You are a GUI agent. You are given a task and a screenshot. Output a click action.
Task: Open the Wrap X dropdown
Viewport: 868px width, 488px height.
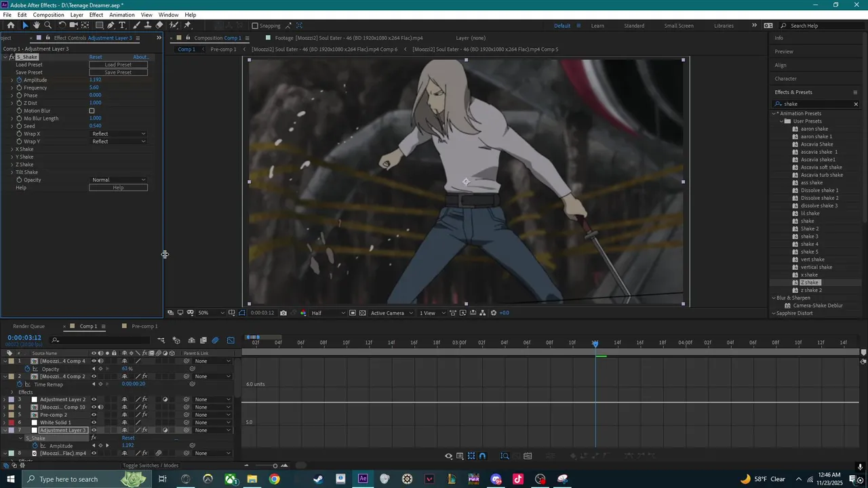(119, 134)
